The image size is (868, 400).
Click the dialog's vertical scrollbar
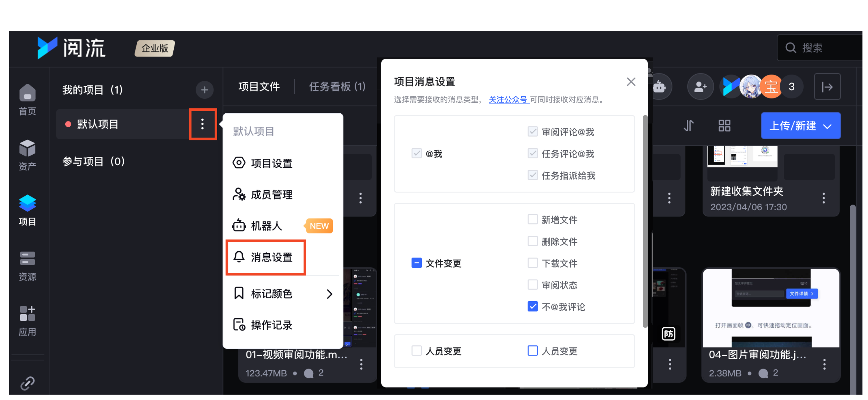pos(645,221)
